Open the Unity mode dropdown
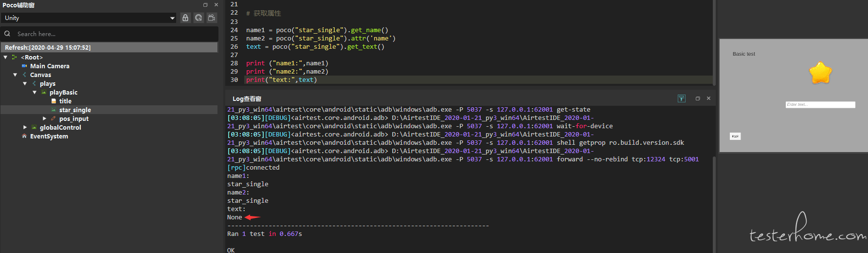Image resolution: width=868 pixels, height=253 pixels. click(89, 18)
